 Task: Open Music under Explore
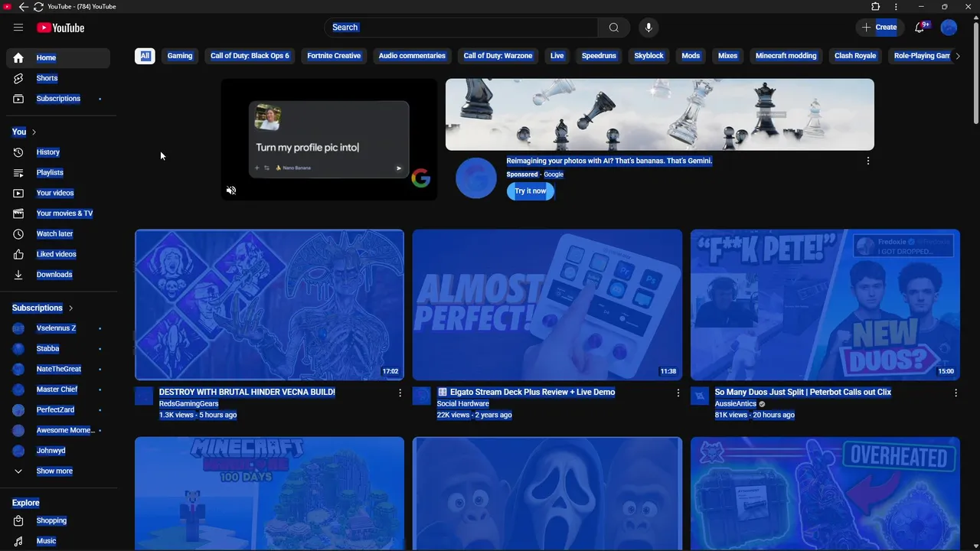tap(58, 541)
